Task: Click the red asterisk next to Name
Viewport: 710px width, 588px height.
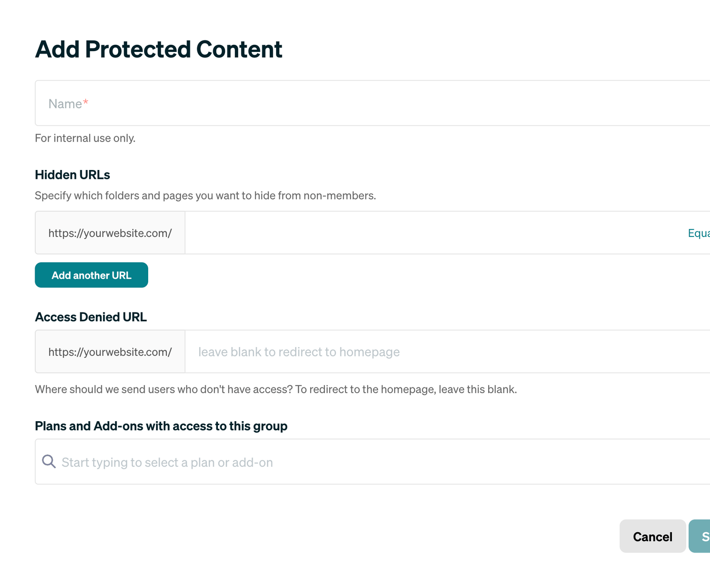Action: pos(85,102)
